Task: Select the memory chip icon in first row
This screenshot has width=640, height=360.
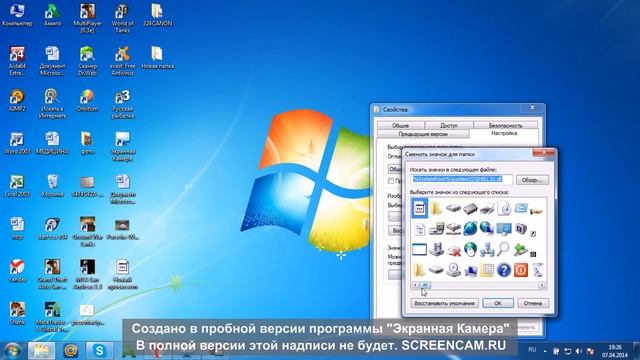Action: click(470, 209)
